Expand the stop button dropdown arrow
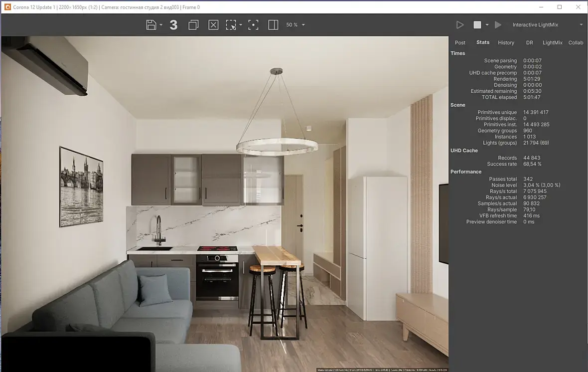The height and width of the screenshot is (372, 588). coord(487,25)
